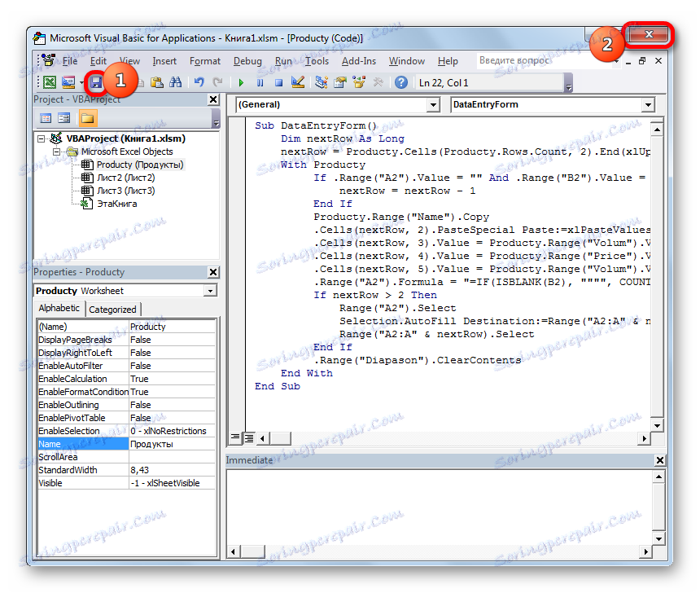Click the Immediate window scroll up arrow

pos(658,477)
